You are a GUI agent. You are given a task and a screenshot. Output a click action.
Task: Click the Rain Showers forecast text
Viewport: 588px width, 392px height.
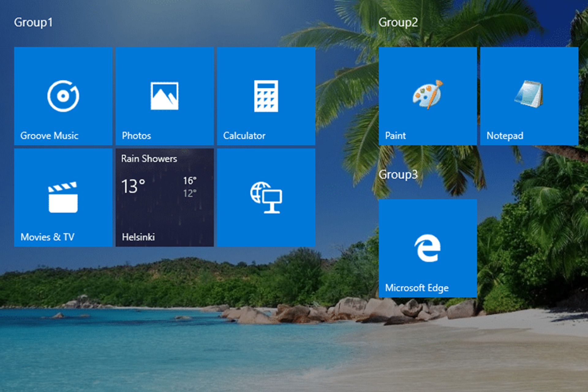tap(149, 159)
